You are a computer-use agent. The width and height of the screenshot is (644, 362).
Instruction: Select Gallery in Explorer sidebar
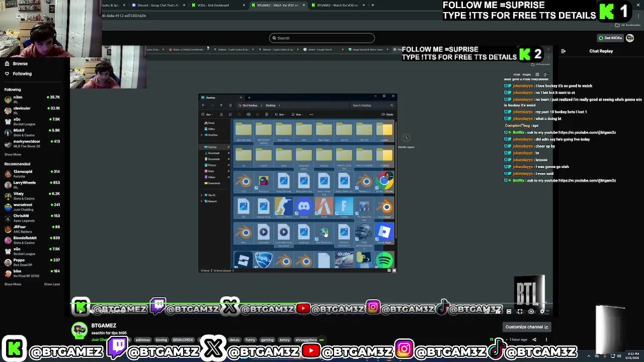(x=211, y=129)
